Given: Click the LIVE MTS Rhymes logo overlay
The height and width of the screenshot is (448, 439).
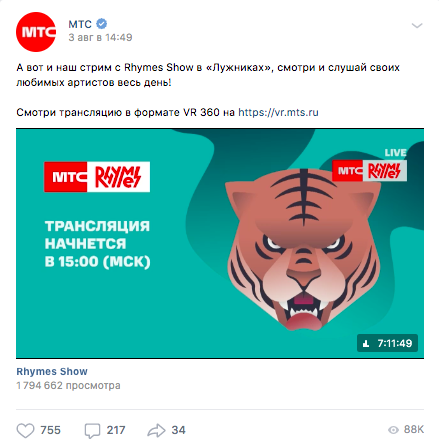Looking at the screenshot, I should tap(369, 165).
